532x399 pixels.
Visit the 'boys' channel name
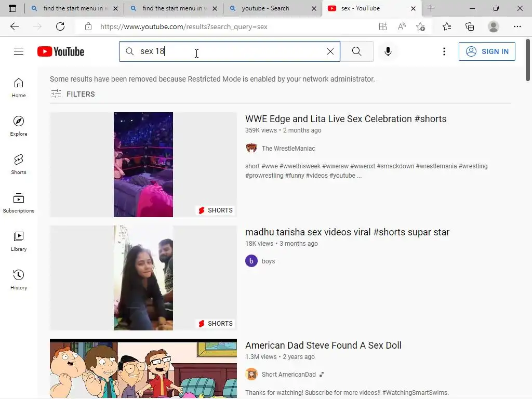click(x=268, y=261)
